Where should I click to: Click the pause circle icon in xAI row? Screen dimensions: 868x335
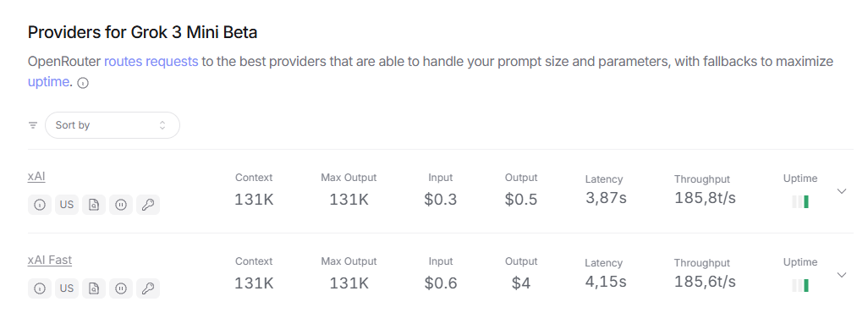[x=121, y=205]
